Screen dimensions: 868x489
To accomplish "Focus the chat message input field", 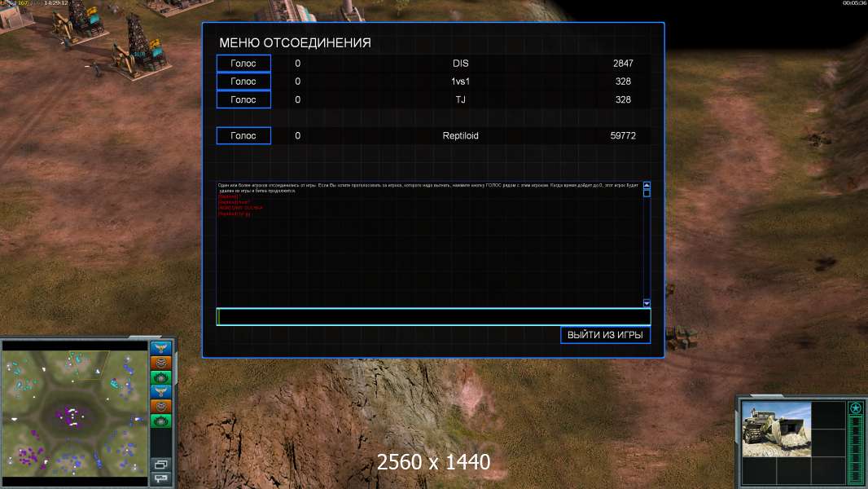I will point(433,317).
